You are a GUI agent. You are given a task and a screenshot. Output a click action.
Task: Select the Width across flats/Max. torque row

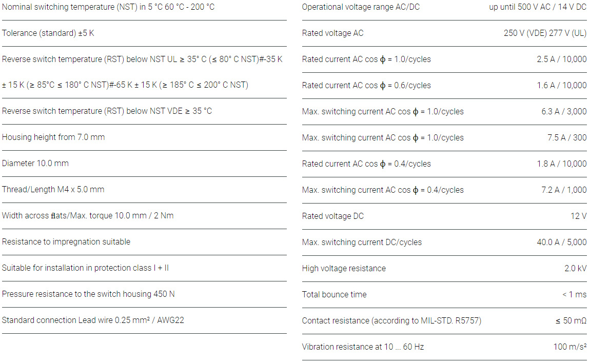[88, 216]
